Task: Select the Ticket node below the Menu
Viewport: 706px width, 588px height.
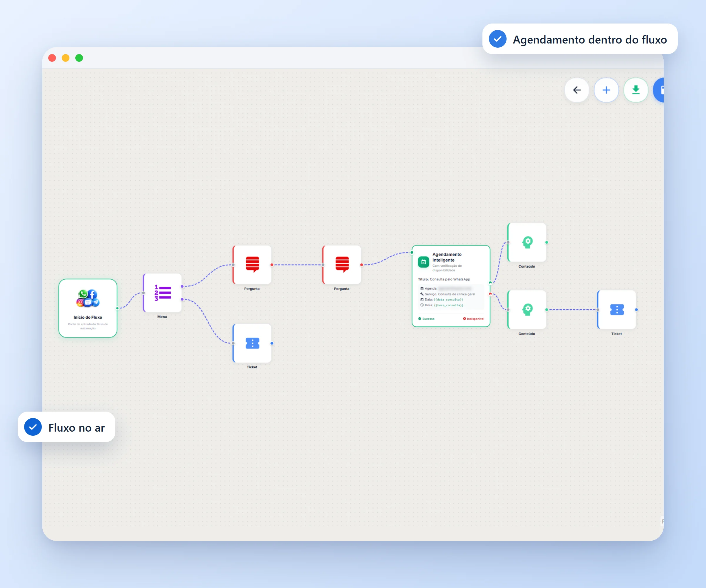Action: coord(252,343)
